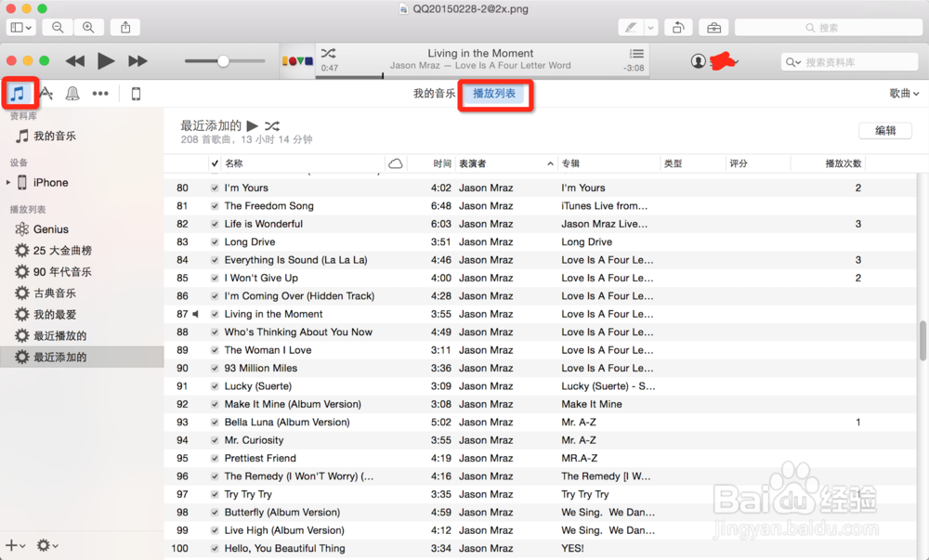The height and width of the screenshot is (560, 929).
Task: Uncheck Life is Wonderful checkbox
Action: click(x=215, y=224)
